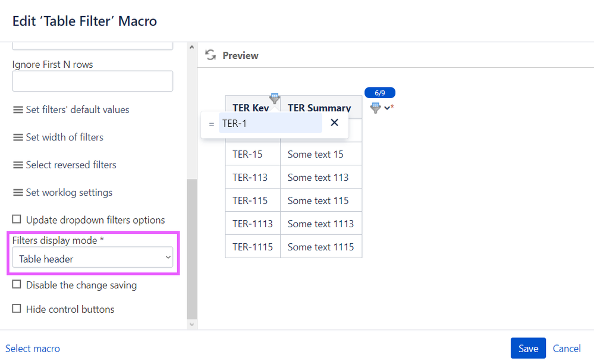Select the TER-1115 cell
Screen dimensions: 594x364
[x=253, y=247]
